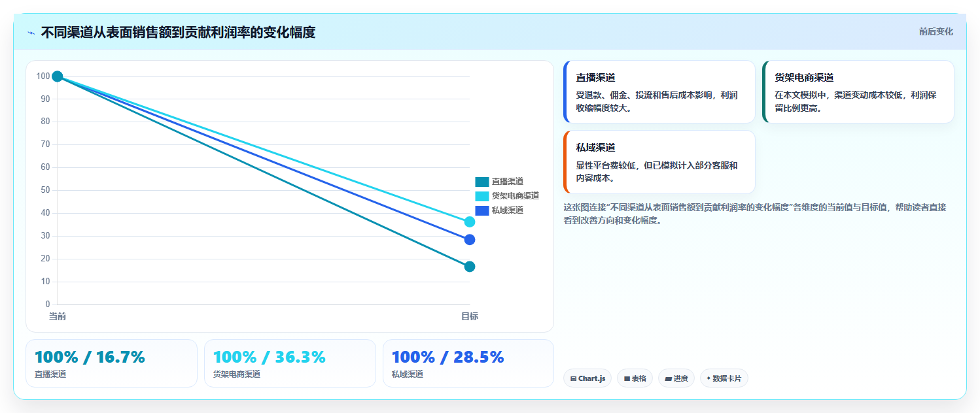The height and width of the screenshot is (413, 980).
Task: Select the 100% / 28.5% stat card
Action: (x=468, y=363)
